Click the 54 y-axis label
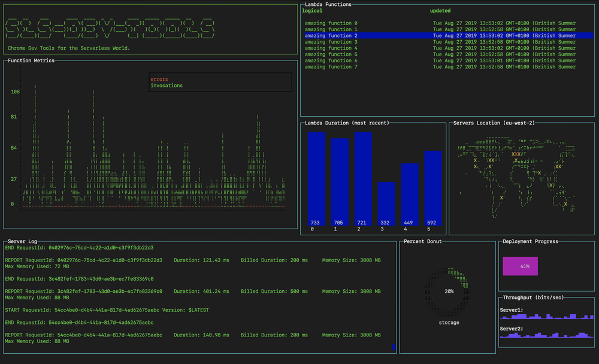 pos(14,148)
